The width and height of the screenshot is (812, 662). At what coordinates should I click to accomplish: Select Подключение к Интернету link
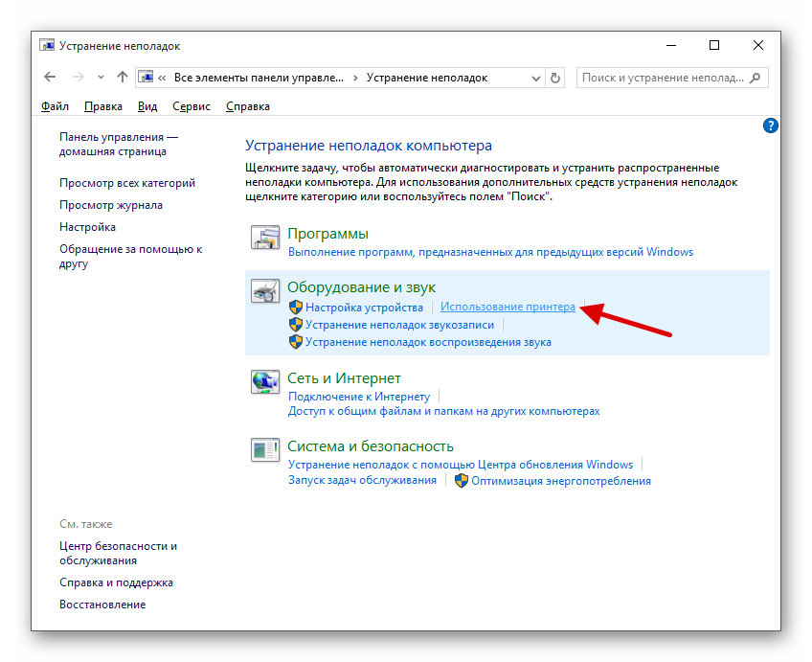[x=359, y=397]
